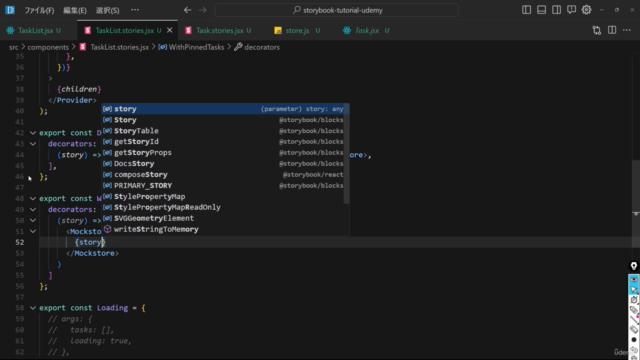
Task: Open the ファイル(F) menu
Action: coord(39,10)
